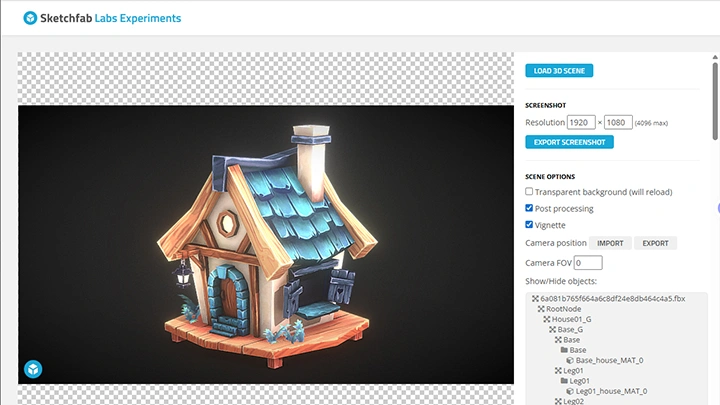Click the Sketchfab cube icon in viewer
The height and width of the screenshot is (405, 720).
click(33, 369)
